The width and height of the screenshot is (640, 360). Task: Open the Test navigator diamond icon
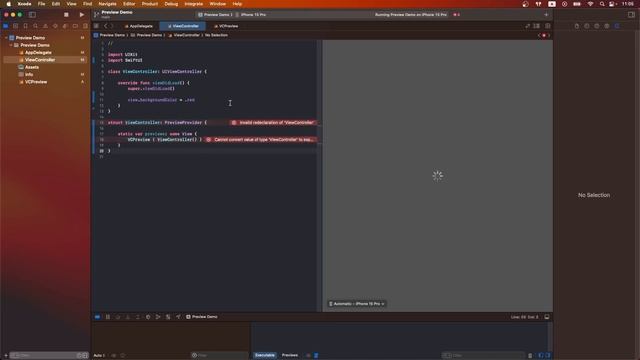point(55,26)
